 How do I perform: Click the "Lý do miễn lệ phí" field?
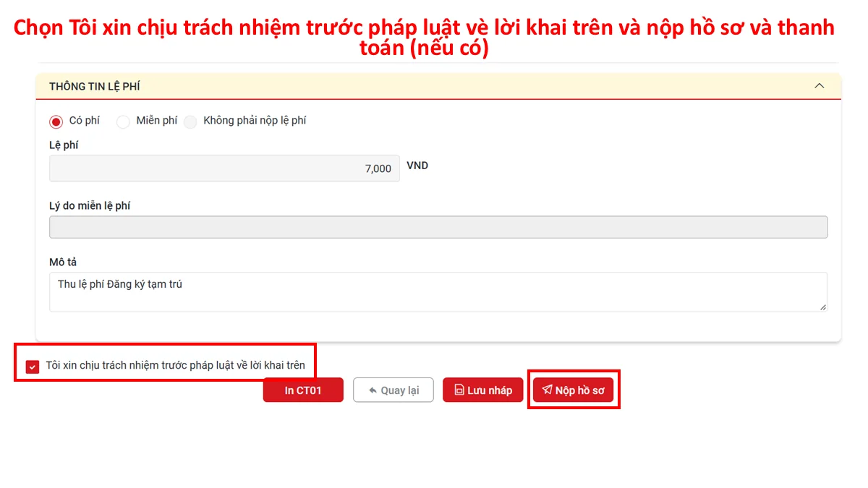click(438, 227)
